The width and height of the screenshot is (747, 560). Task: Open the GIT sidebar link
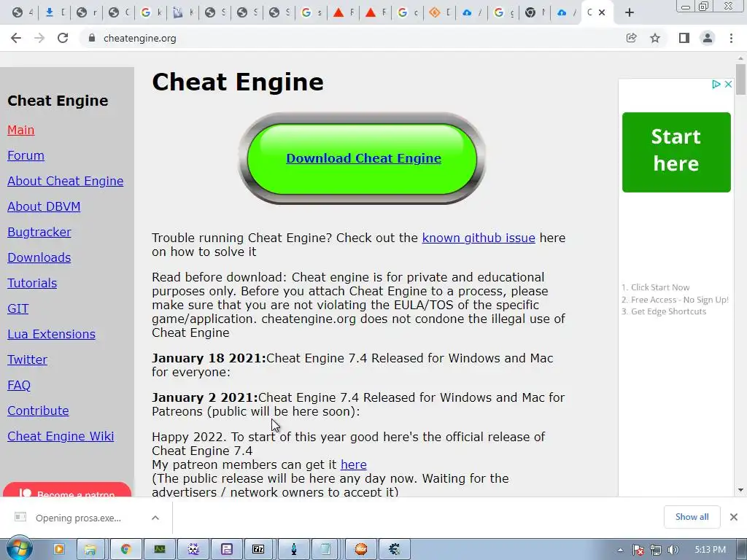pos(18,308)
